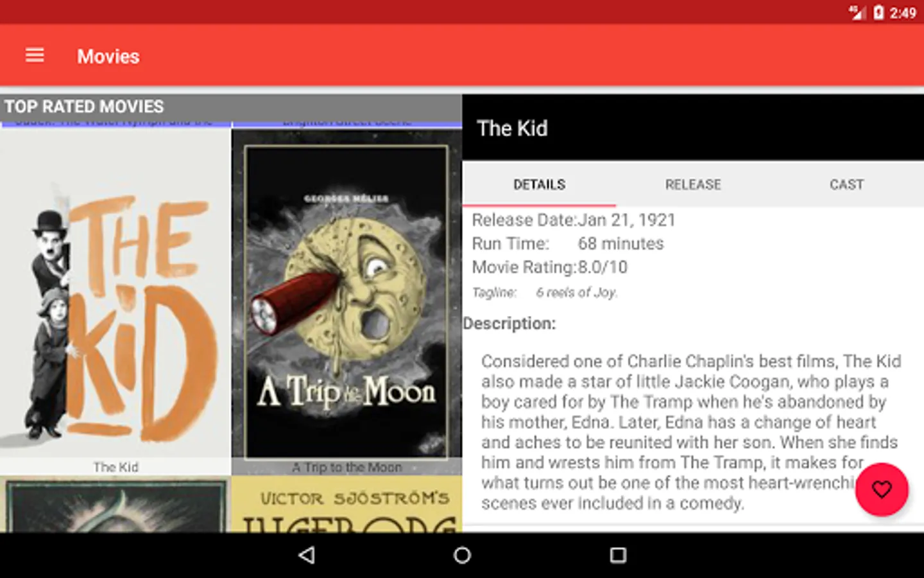The image size is (924, 578).
Task: Select the Ingeborg poster by Victor Sjöström
Action: 346,505
